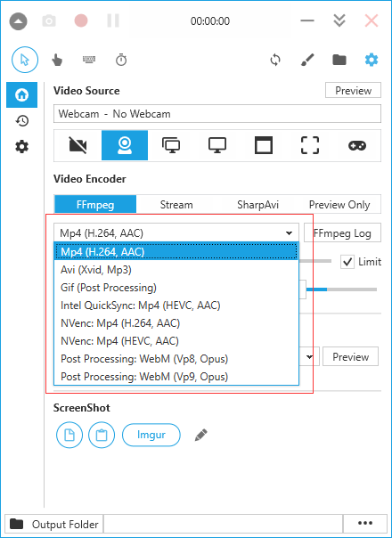Choose the game capture gamepad icon

point(356,145)
